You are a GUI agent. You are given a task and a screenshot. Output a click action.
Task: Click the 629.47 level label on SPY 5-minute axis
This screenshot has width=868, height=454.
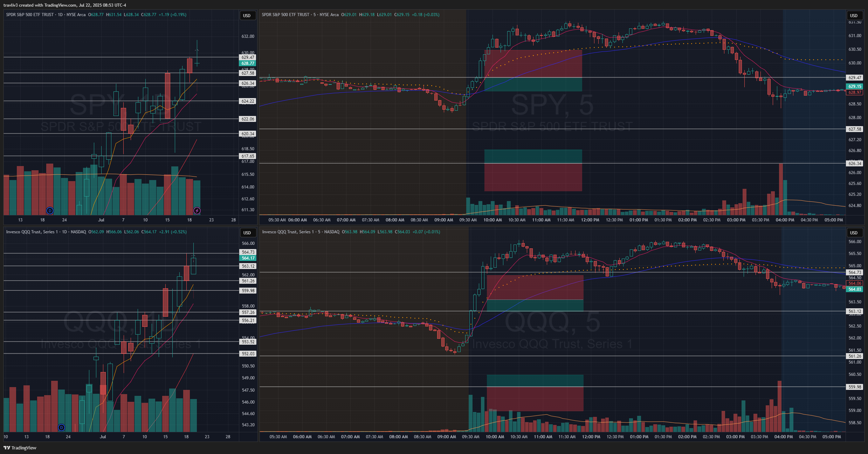(854, 78)
